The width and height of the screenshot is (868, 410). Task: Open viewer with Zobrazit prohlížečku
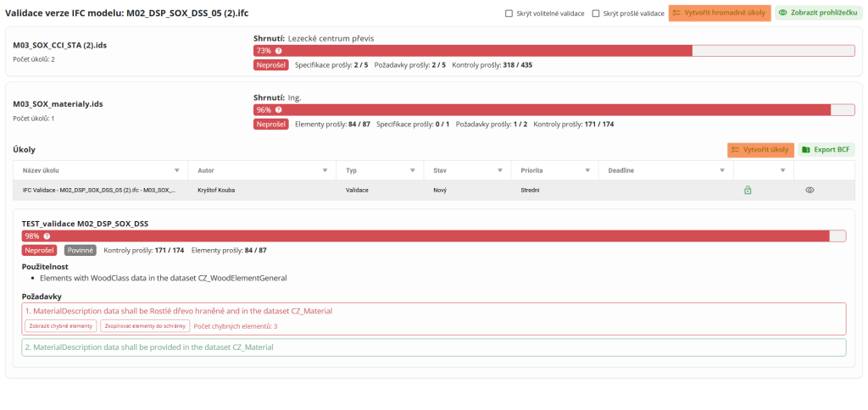(813, 14)
